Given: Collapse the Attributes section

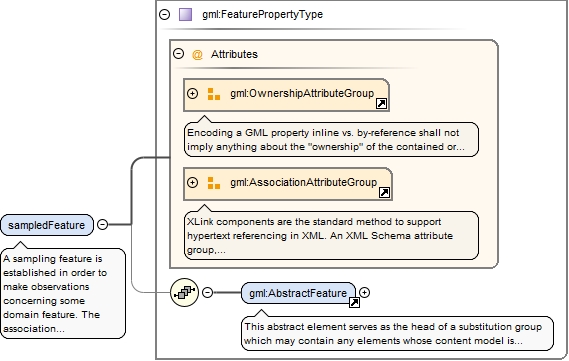Looking at the screenshot, I should click(179, 54).
